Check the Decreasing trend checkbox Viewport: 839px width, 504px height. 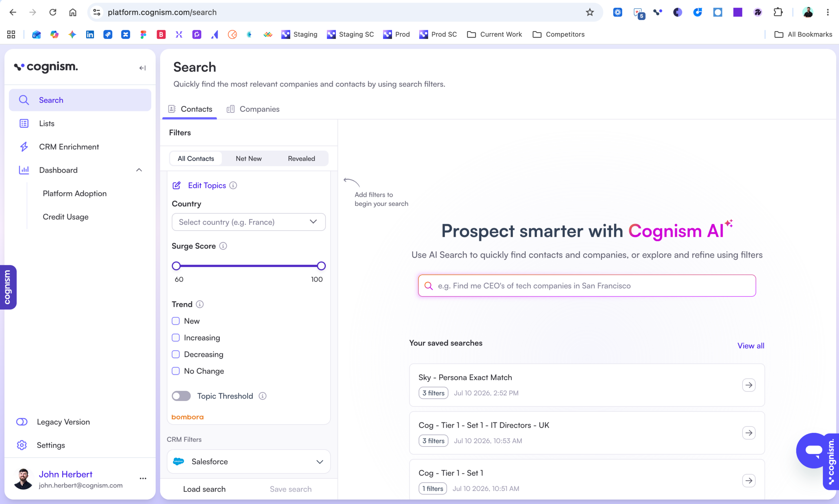point(176,354)
